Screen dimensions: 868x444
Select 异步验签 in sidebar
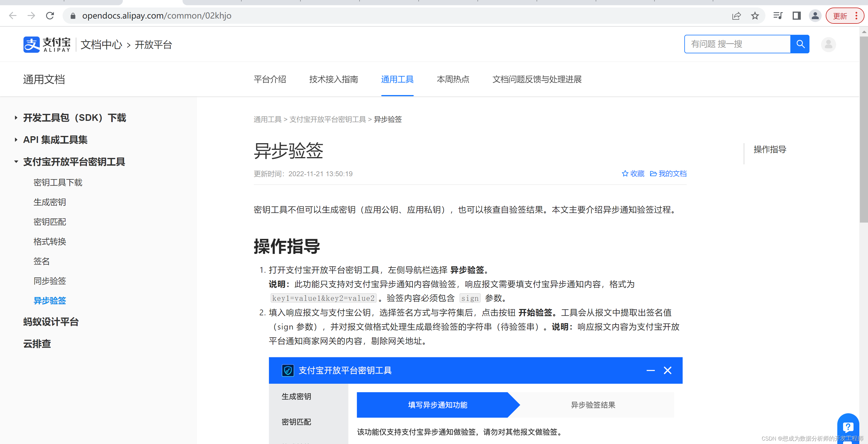50,301
